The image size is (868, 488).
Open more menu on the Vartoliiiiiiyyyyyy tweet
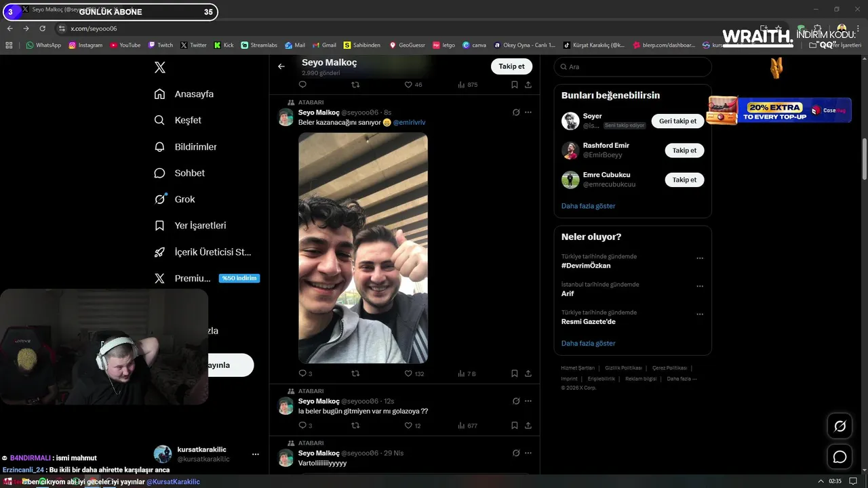pyautogui.click(x=528, y=453)
